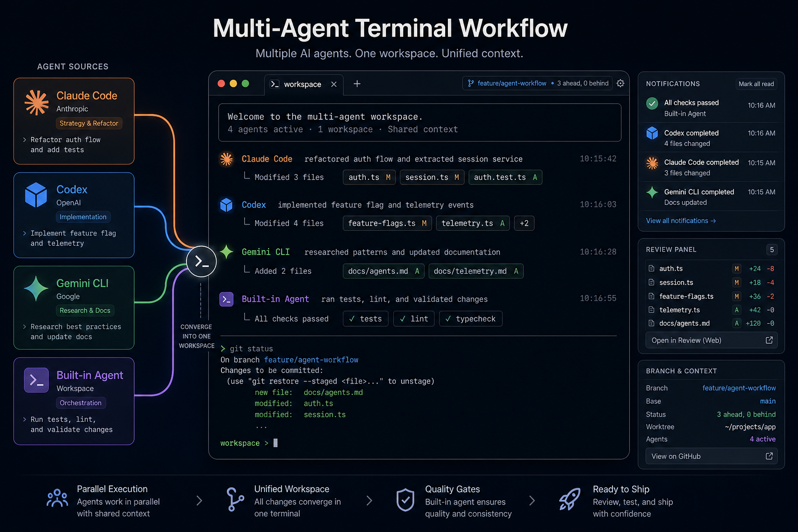This screenshot has width=798, height=532.
Task: Click the feature/agent-workflow link in Branch & Context
Action: coord(739,388)
